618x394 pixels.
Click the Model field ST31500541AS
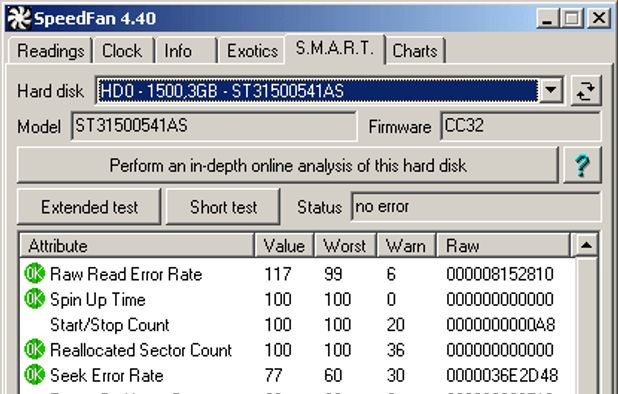[x=214, y=126]
